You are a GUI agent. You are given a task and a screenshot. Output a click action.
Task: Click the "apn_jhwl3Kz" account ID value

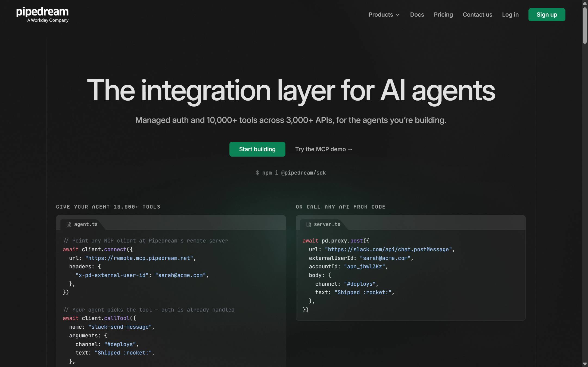pyautogui.click(x=365, y=267)
